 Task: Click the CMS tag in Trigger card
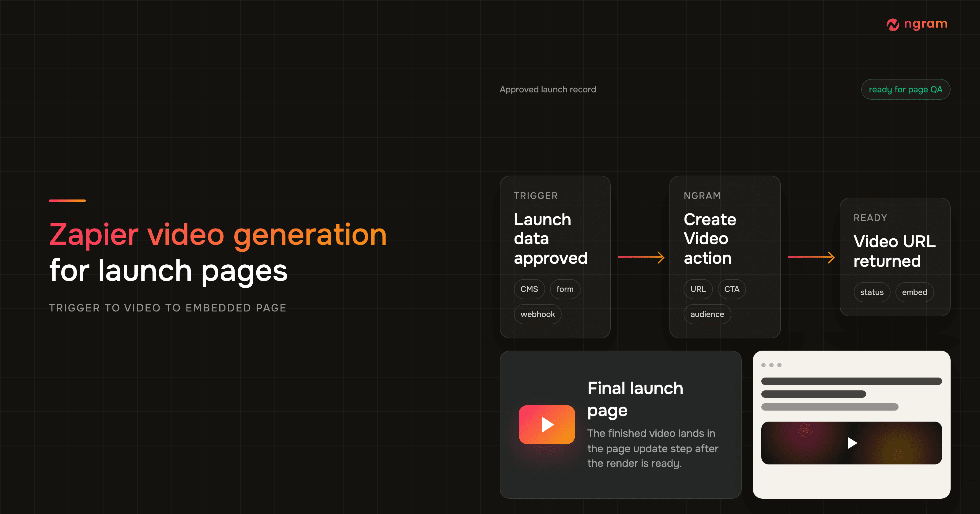[529, 289]
